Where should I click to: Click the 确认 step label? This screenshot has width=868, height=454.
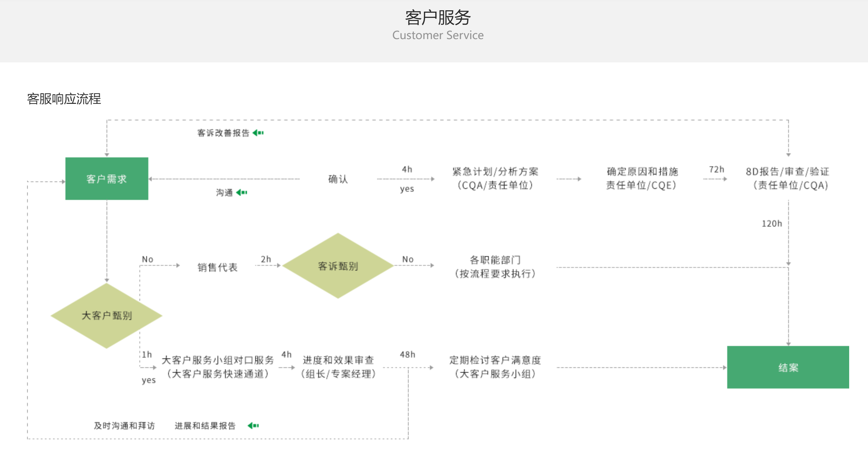click(x=338, y=179)
